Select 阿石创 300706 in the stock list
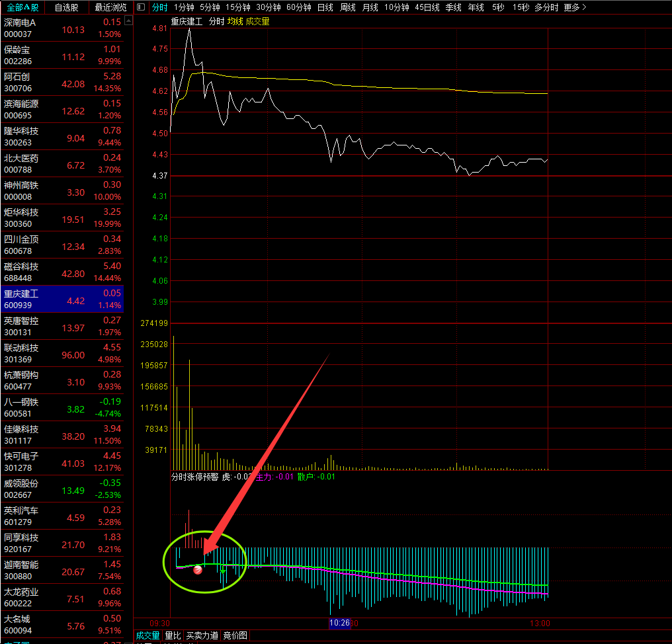 click(x=62, y=83)
